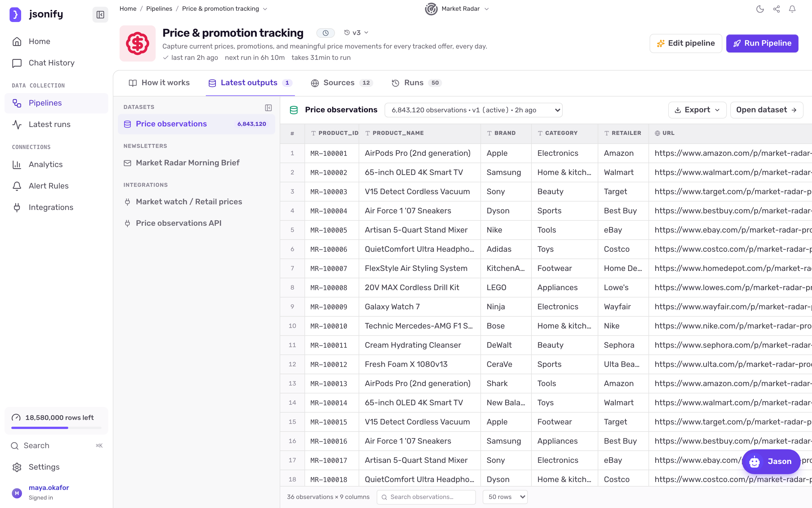Click the 6,843,120 count badge
Screen dimensions: 812x508
252,124
